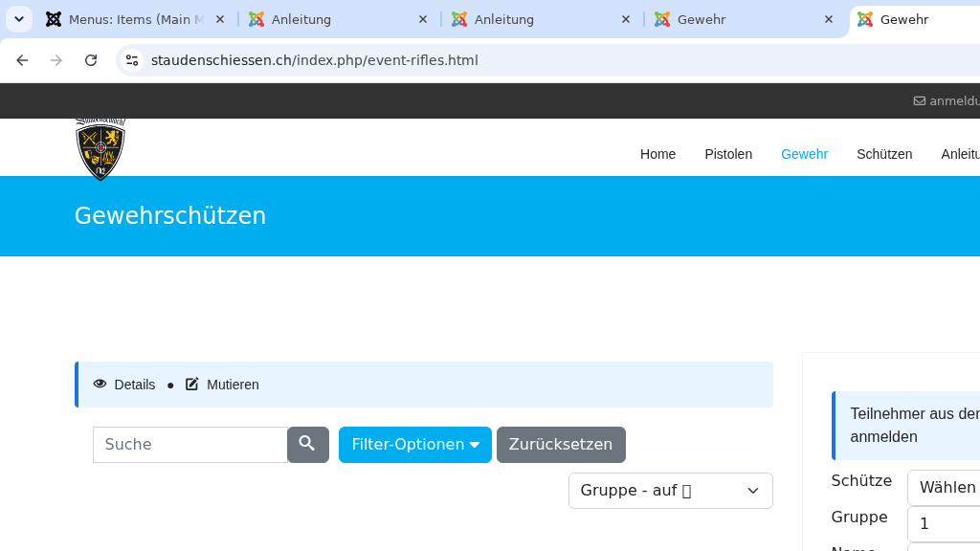Click the Gewehrschützen page heading
The width and height of the screenshot is (980, 551).
point(170,215)
